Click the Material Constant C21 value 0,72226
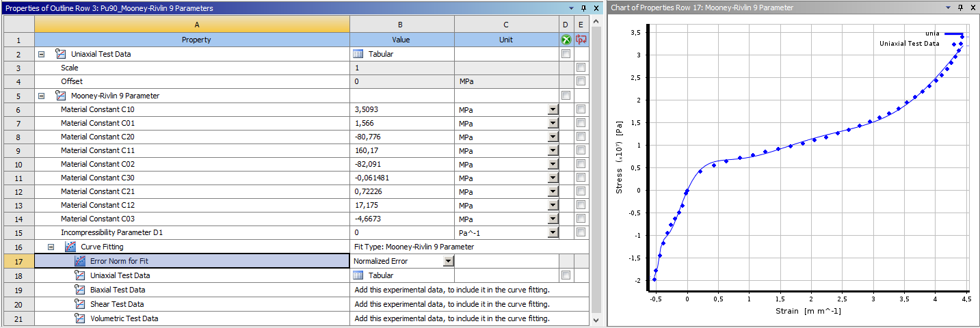Screen dimensions: 980x328 [x=402, y=191]
